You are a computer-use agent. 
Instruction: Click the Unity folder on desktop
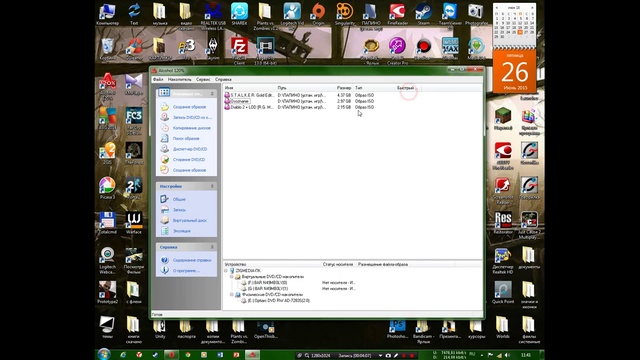click(x=160, y=329)
